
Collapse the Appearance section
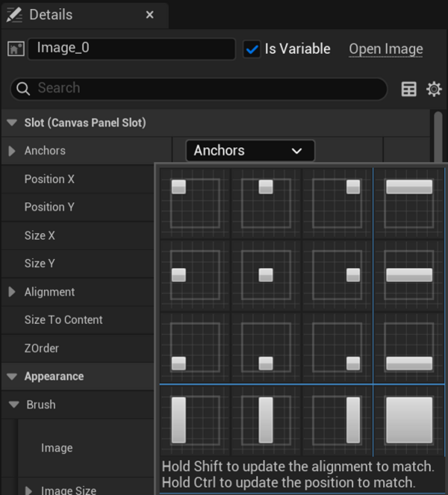[x=12, y=376]
